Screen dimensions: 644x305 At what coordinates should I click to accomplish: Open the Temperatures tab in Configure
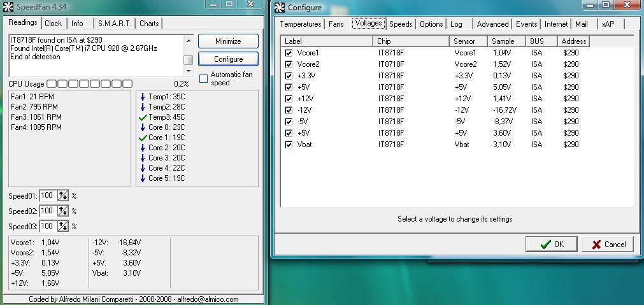coord(301,24)
